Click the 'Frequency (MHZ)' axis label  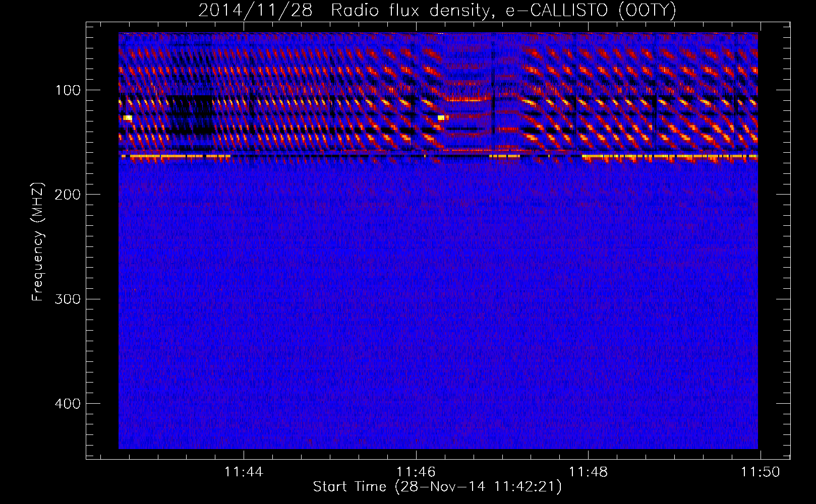coord(38,242)
